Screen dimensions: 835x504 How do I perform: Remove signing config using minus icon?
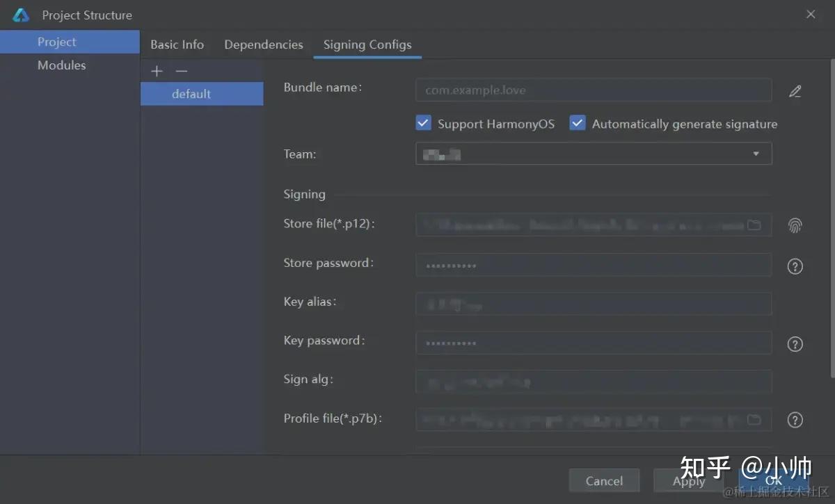[x=180, y=70]
